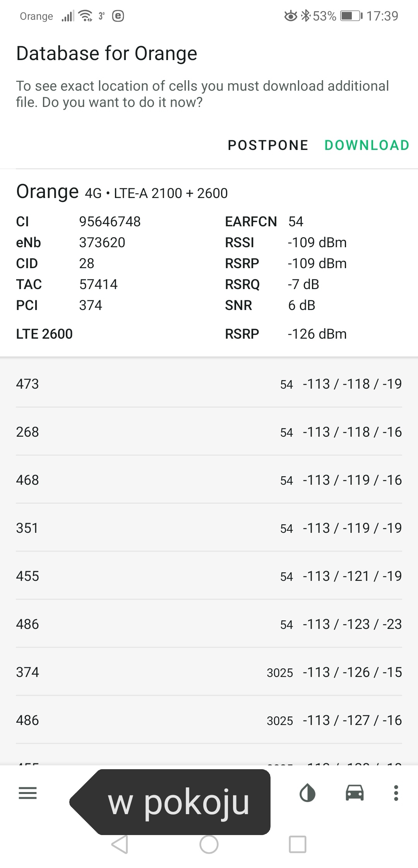The image size is (418, 868).
Task: Select neighbor cell 374 on EARFCN 3025
Action: [209, 672]
